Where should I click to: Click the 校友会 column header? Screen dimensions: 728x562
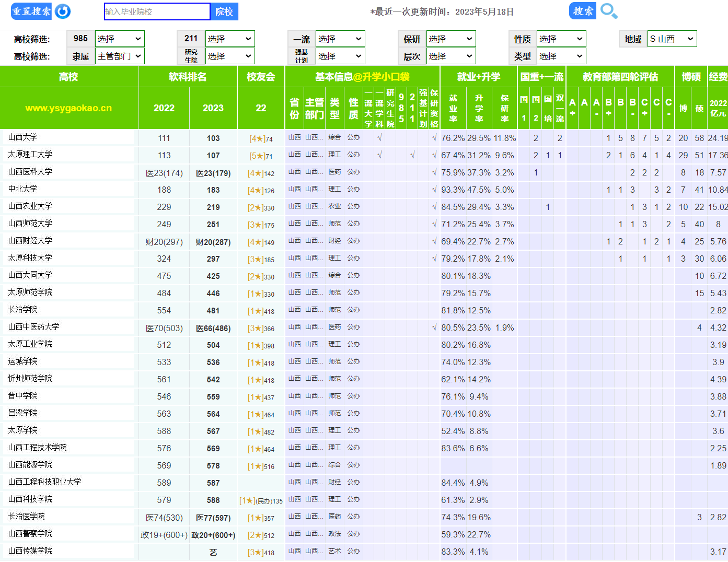[261, 77]
